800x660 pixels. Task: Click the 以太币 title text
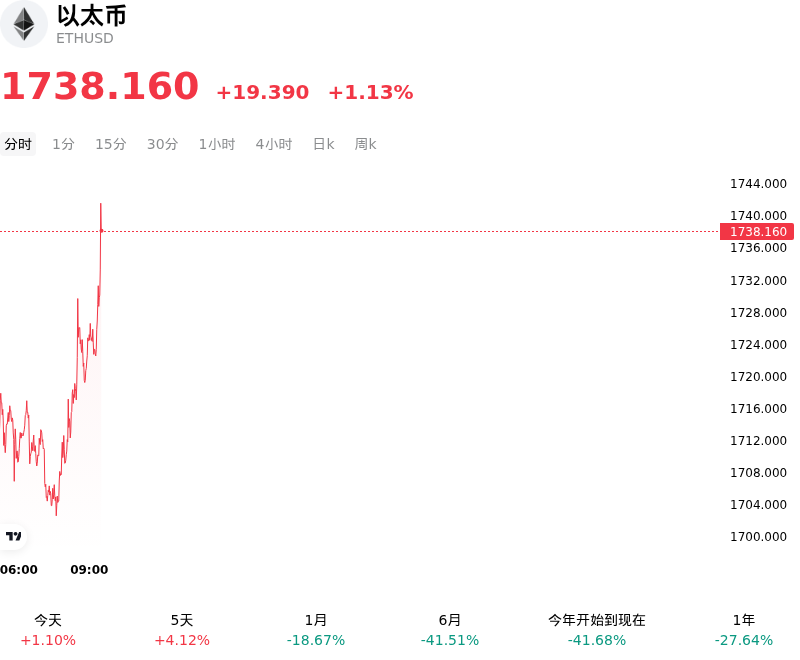[92, 15]
